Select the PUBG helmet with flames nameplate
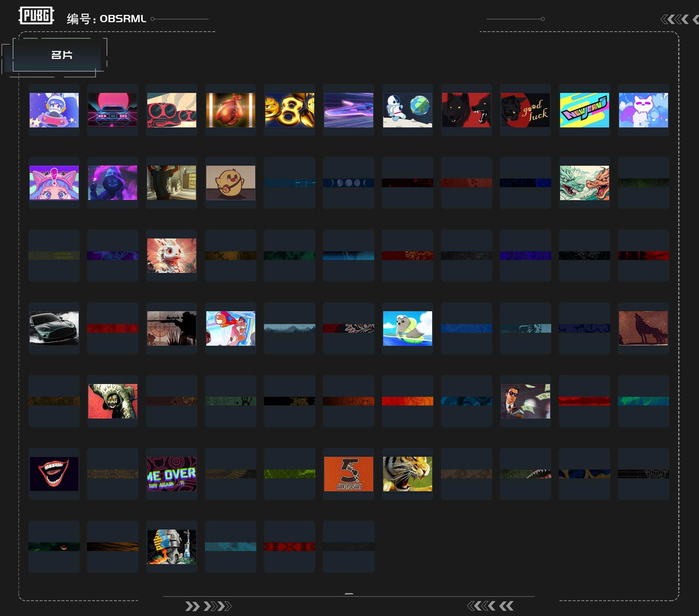The height and width of the screenshot is (616, 699). coord(171,547)
